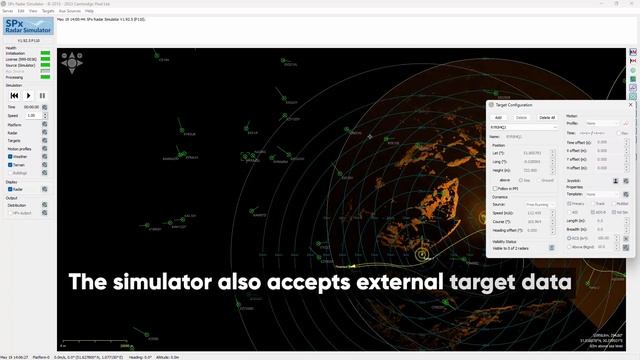This screenshot has width=640, height=360.
Task: Pan map up with compass arrow
Action: pos(72,55)
